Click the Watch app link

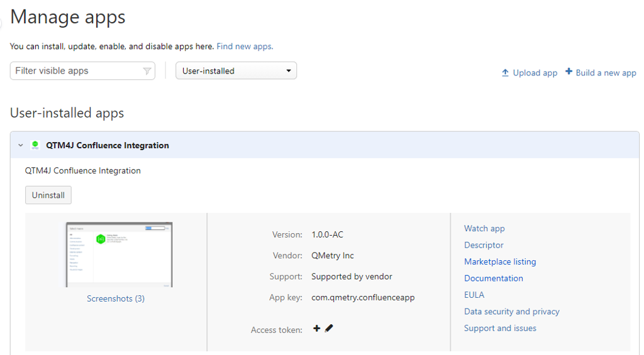(484, 229)
